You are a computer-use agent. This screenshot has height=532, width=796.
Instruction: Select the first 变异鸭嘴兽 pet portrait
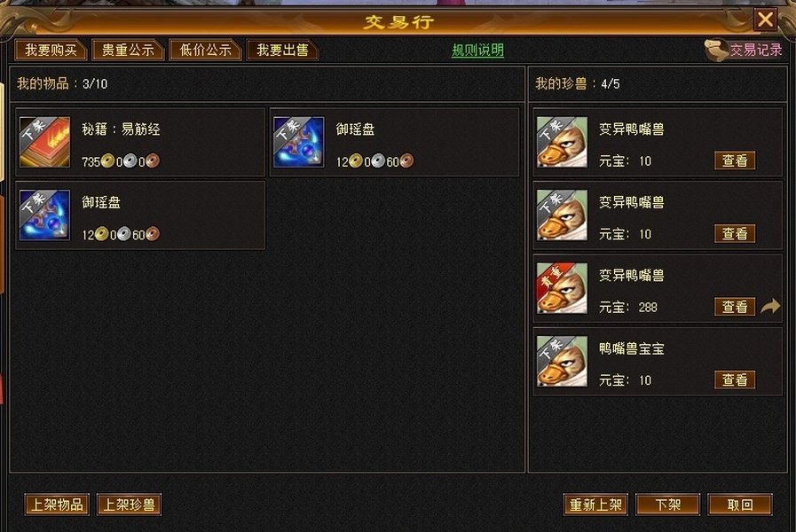pos(562,142)
